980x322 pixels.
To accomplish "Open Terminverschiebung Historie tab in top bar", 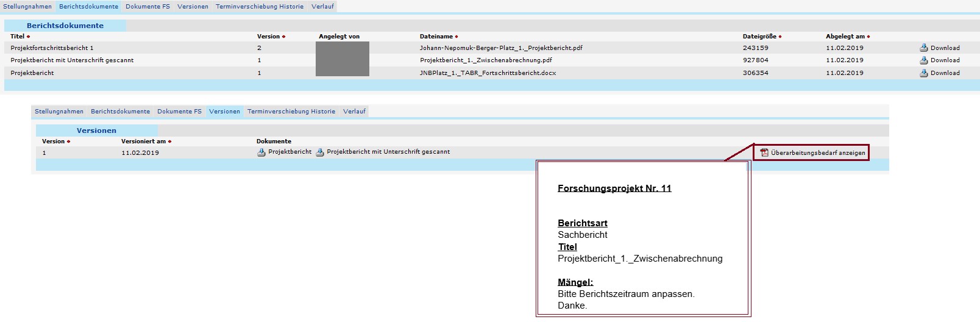I will (x=260, y=7).
